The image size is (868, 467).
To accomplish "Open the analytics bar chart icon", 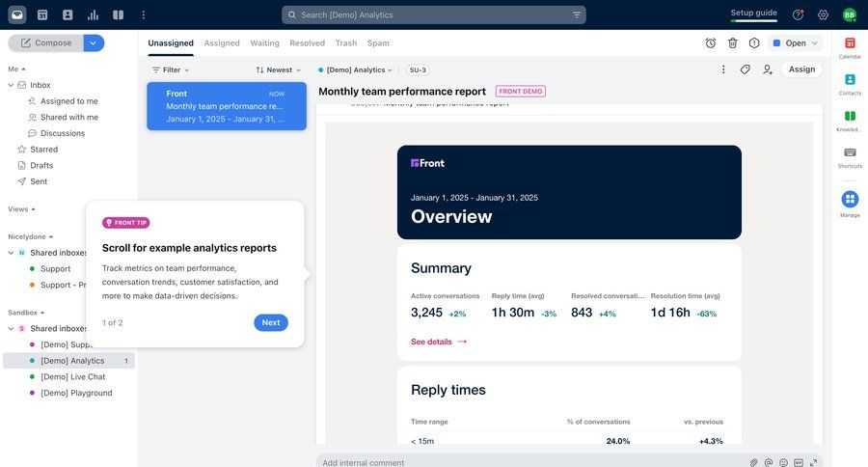I will coord(93,15).
